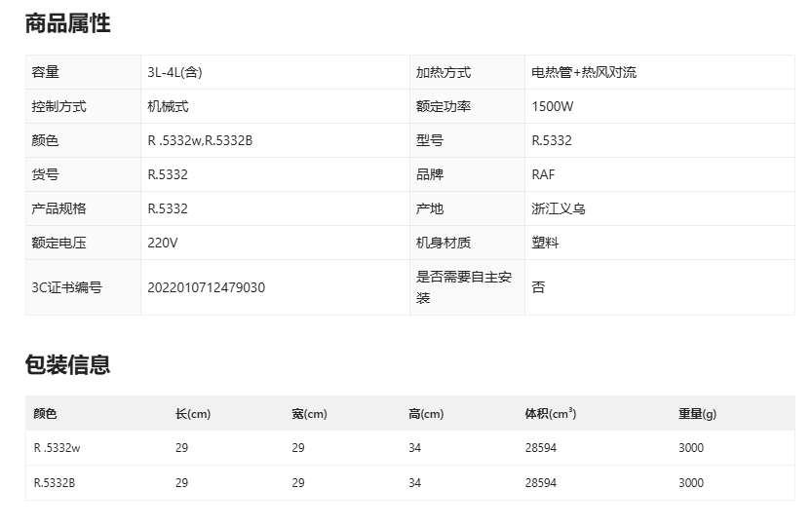Viewport: 812px width, 527px height.
Task: Click the 3C证书编号 attribute label
Action: pyautogui.click(x=66, y=287)
